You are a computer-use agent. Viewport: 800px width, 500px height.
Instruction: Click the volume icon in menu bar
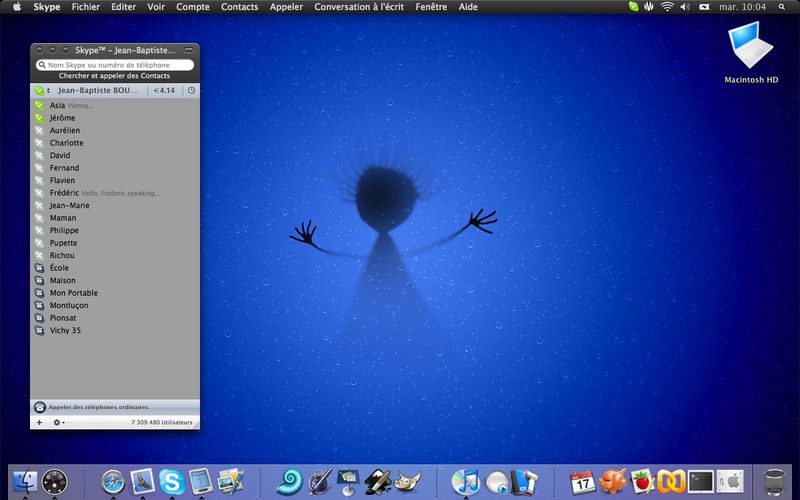click(x=685, y=7)
